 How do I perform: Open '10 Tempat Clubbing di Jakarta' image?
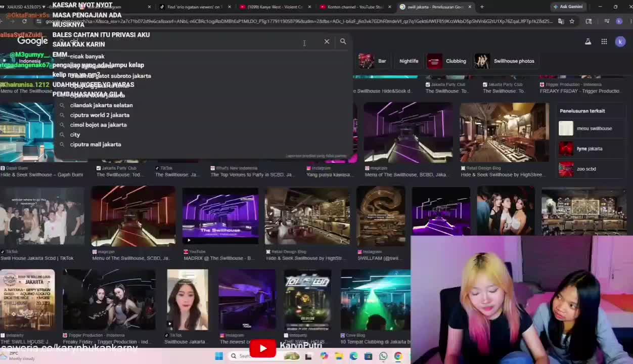[x=376, y=299]
